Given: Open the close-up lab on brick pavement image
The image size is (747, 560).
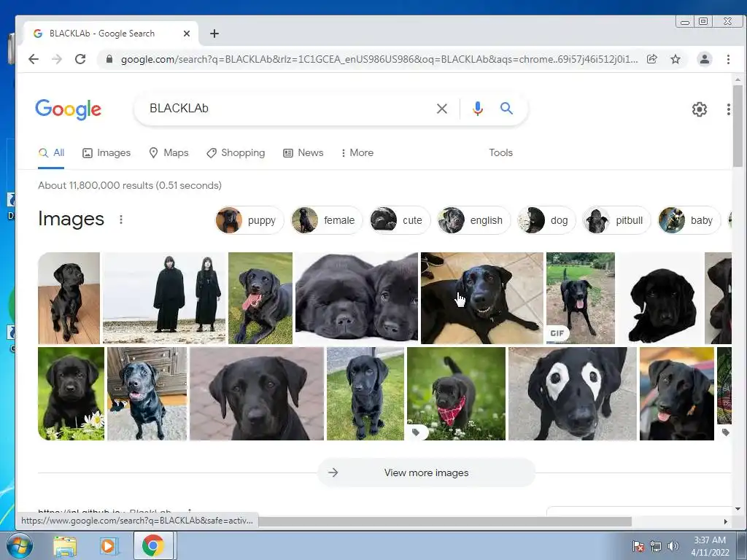Looking at the screenshot, I should tap(257, 394).
